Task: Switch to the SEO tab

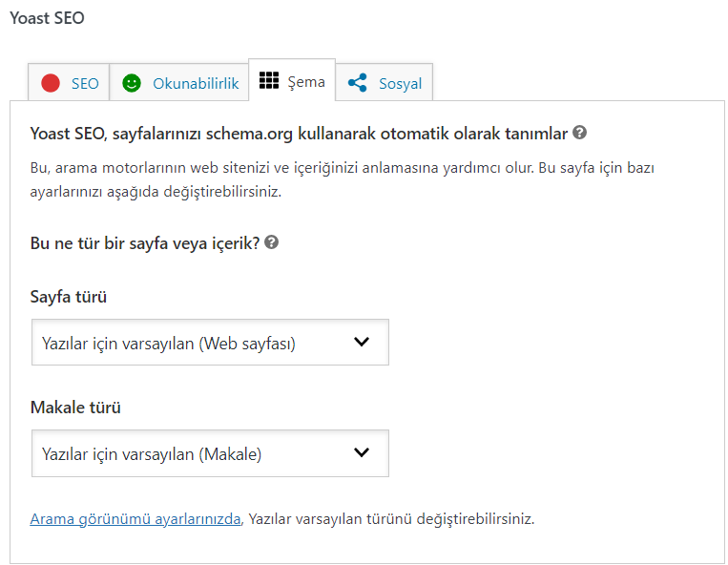Action: (84, 84)
